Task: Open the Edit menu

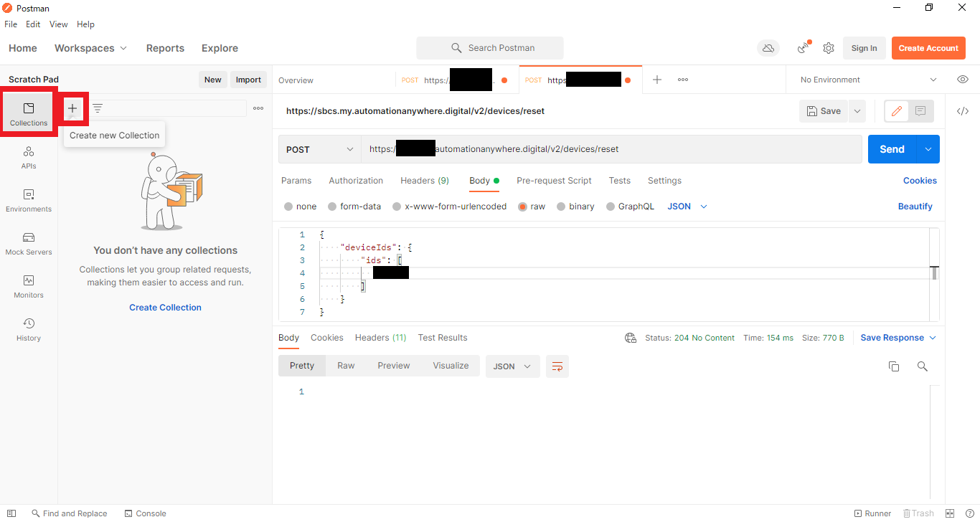Action: [33, 24]
